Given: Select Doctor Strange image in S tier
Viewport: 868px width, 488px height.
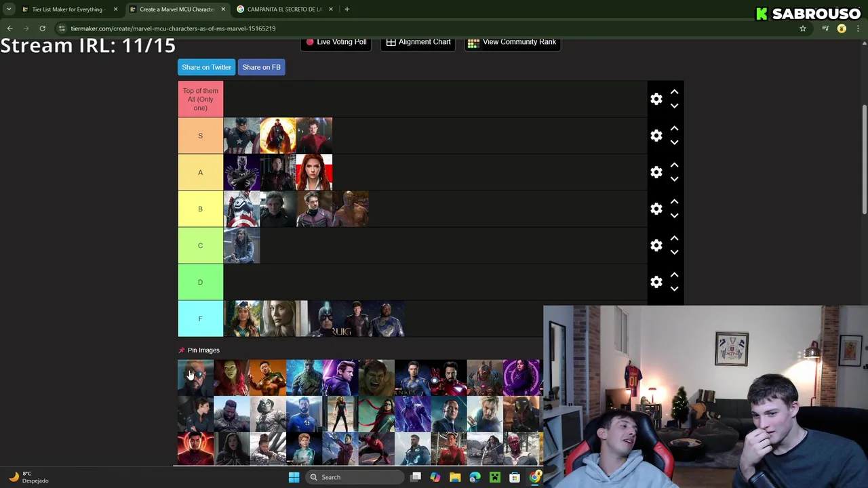Looking at the screenshot, I should click(277, 136).
